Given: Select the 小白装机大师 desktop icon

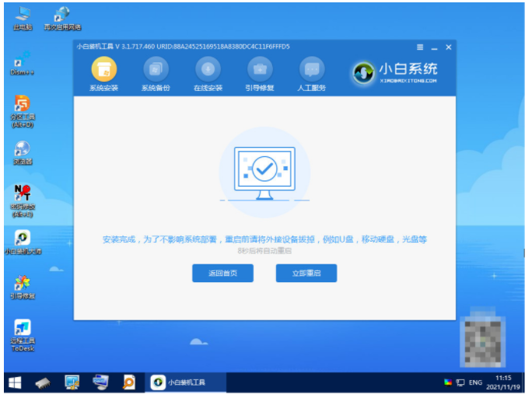Looking at the screenshot, I should 23,242.
